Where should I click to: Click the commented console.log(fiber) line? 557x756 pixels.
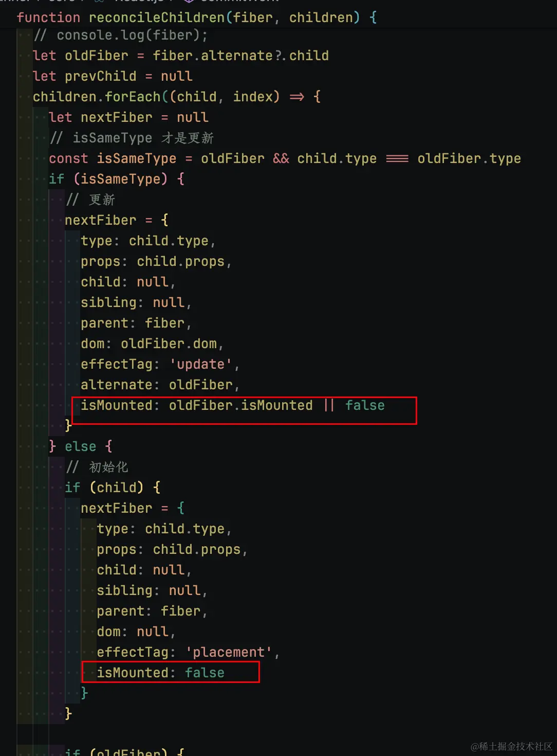pos(120,35)
